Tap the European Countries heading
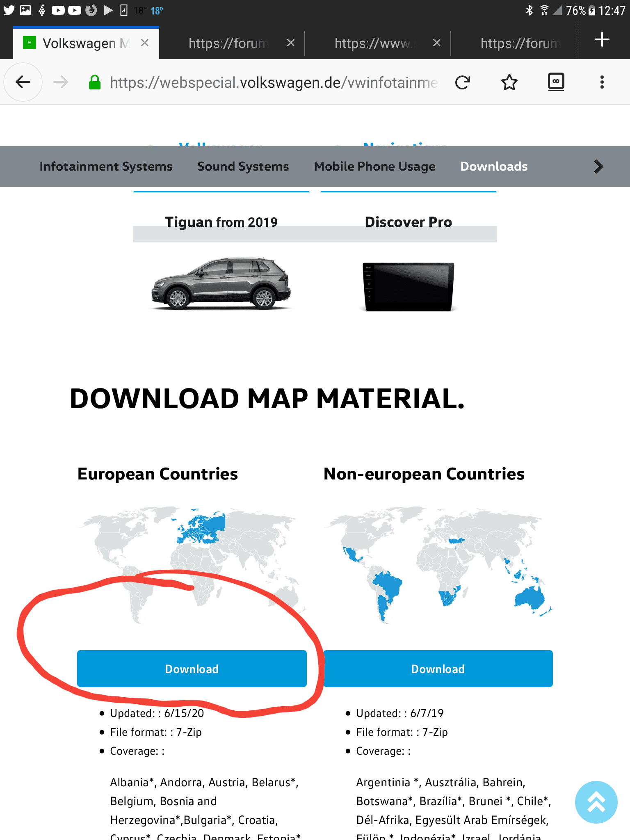The height and width of the screenshot is (840, 630). point(157,474)
